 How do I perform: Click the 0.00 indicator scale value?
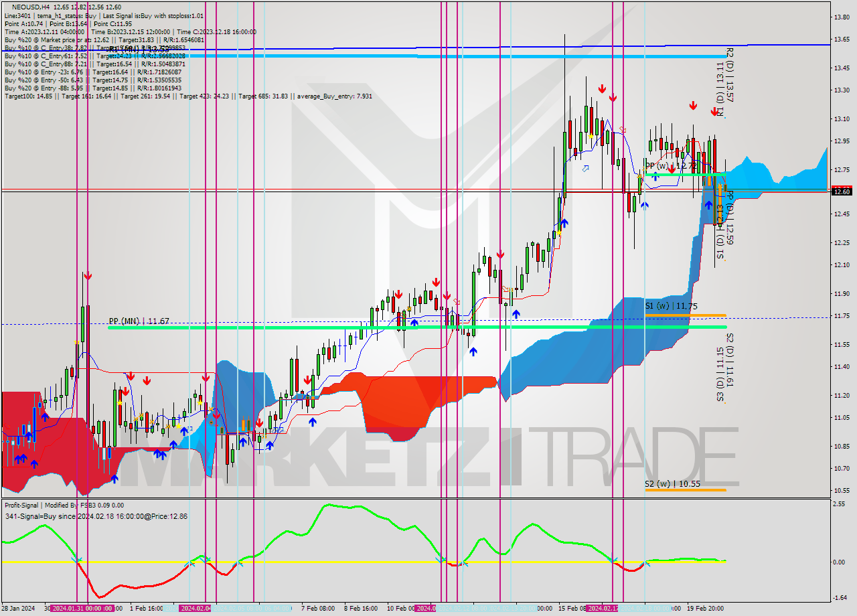838,562
